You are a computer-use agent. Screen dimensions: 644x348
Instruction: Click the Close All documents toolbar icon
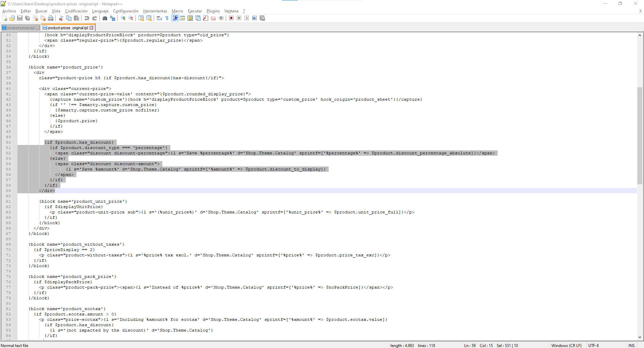[x=43, y=18]
